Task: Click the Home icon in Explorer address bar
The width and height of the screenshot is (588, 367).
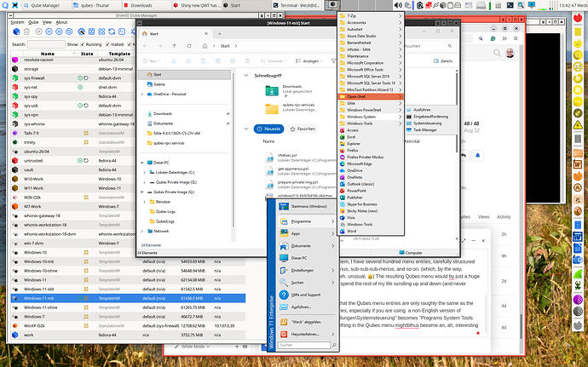Action: pos(205,46)
